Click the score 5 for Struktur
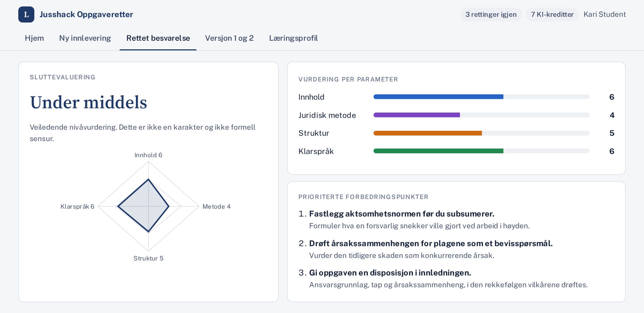The width and height of the screenshot is (644, 313). (x=612, y=133)
